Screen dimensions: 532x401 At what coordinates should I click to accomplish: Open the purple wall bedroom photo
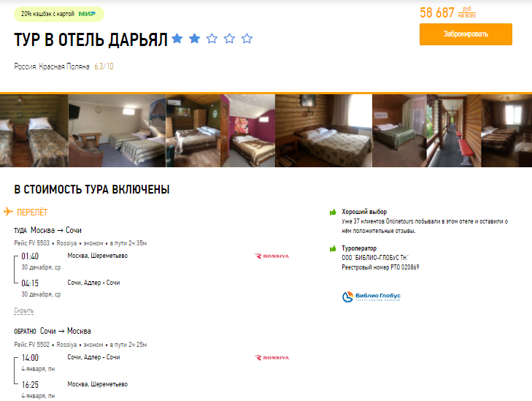coord(248,131)
